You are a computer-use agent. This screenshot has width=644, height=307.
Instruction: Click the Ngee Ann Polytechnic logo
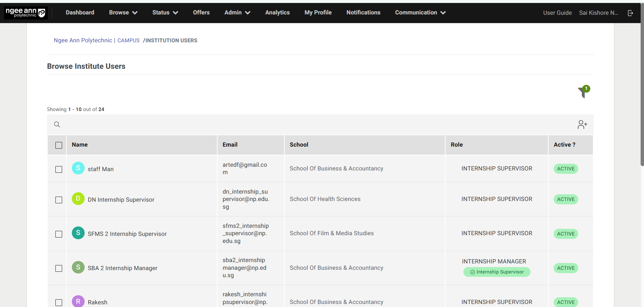point(26,13)
